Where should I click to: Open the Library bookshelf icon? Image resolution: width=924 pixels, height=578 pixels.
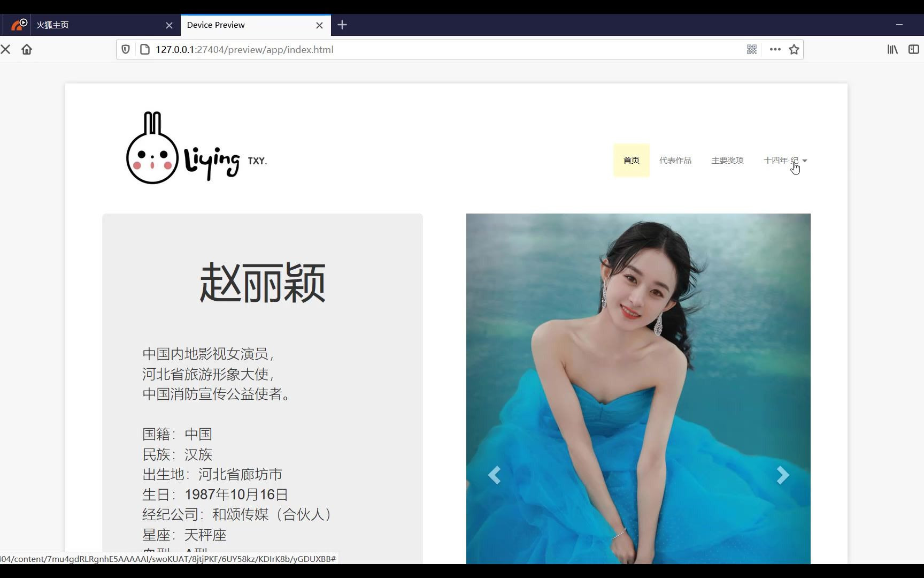893,49
